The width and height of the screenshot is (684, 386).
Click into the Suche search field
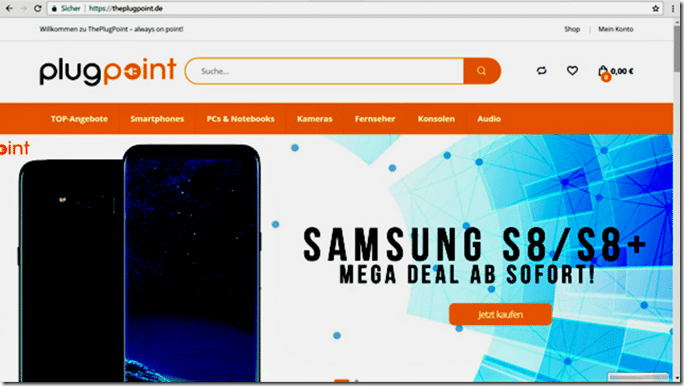[x=325, y=71]
